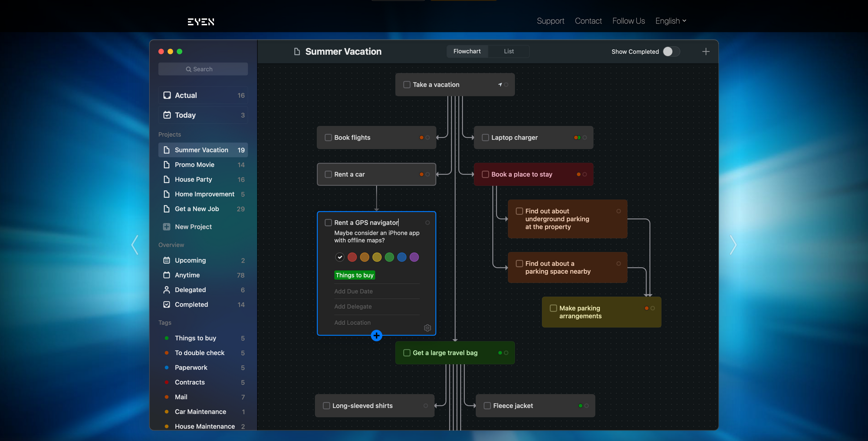The width and height of the screenshot is (868, 441).
Task: Open the English language dropdown
Action: 671,21
